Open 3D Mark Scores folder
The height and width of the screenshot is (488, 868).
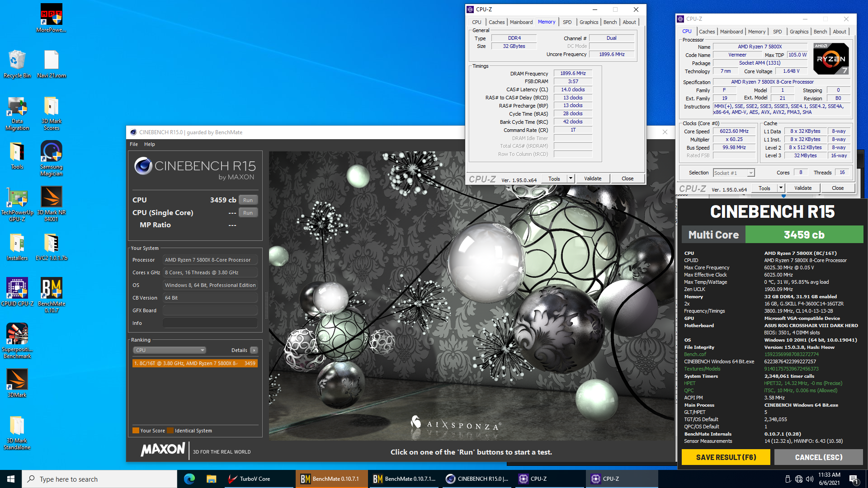[51, 113]
